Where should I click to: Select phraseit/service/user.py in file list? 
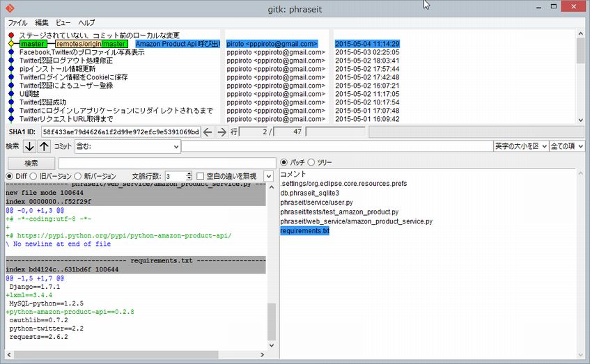pos(315,203)
